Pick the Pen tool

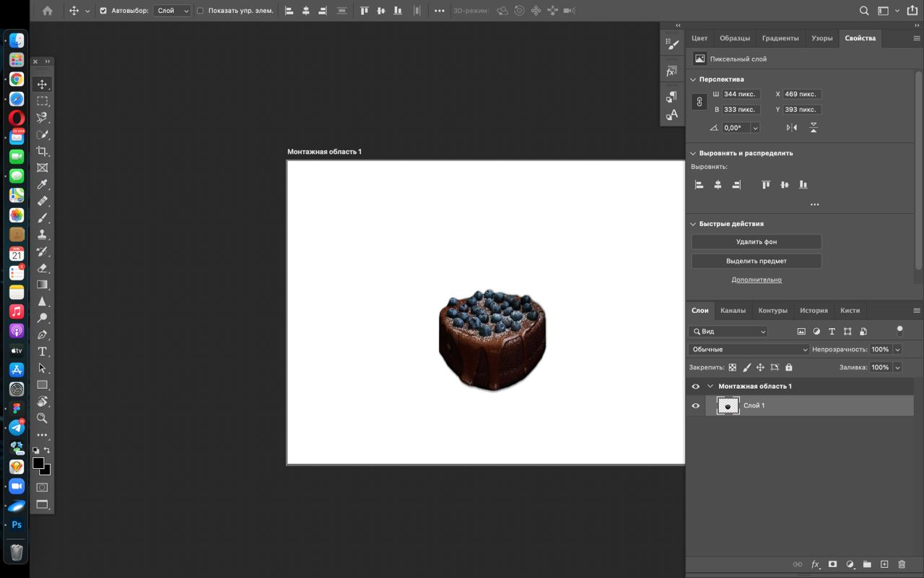[42, 335]
